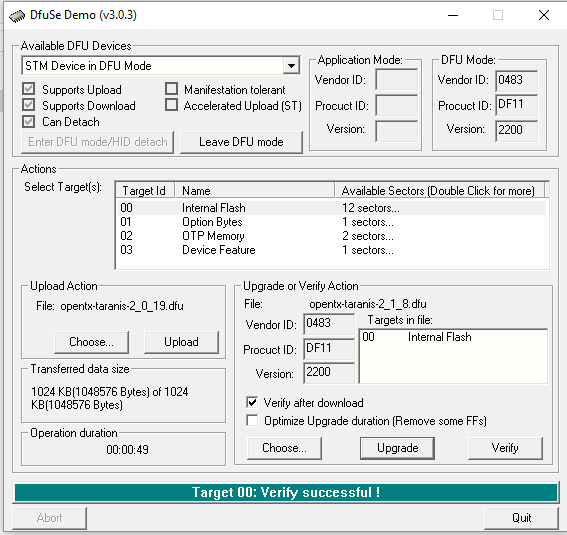Image resolution: width=567 pixels, height=535 pixels.
Task: Click the DfuSe chip icon in title bar
Action: (x=17, y=16)
